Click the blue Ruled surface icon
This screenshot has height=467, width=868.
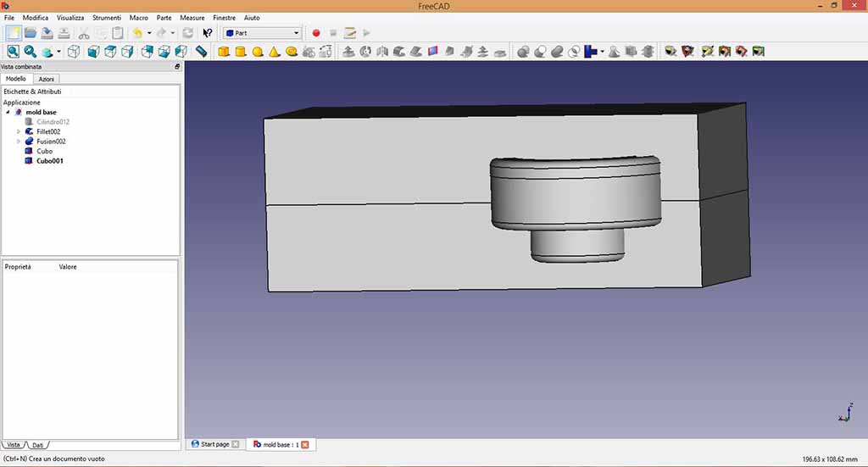click(433, 52)
